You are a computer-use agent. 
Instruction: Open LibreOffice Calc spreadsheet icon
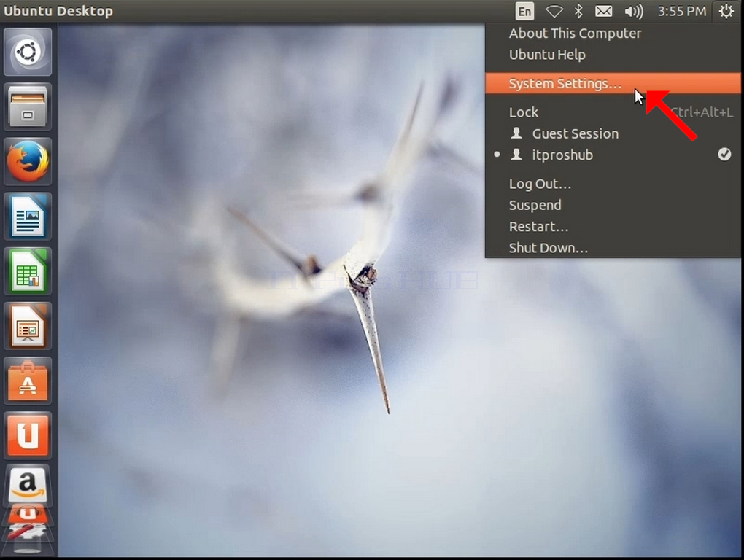tap(28, 271)
